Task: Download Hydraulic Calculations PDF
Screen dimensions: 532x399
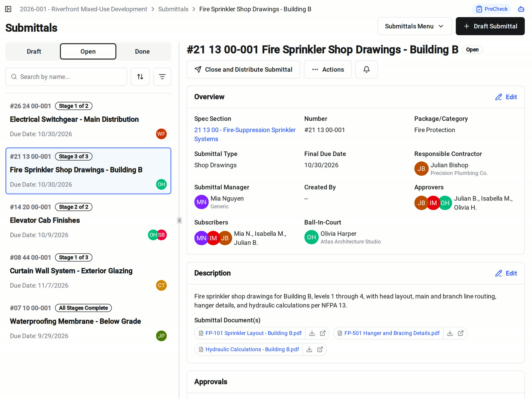Action: [x=309, y=349]
